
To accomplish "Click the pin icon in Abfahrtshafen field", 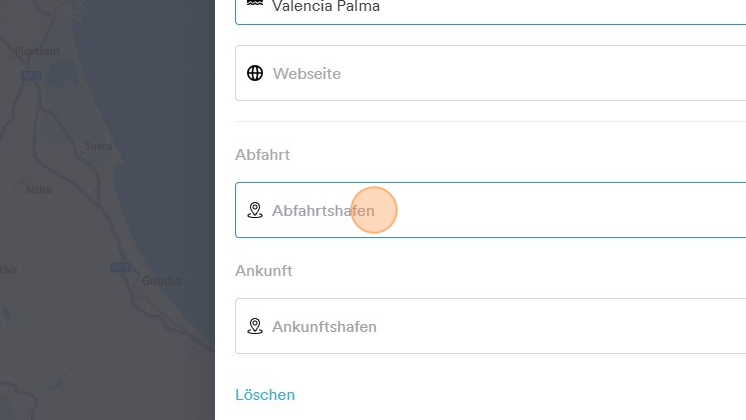I will coord(255,210).
